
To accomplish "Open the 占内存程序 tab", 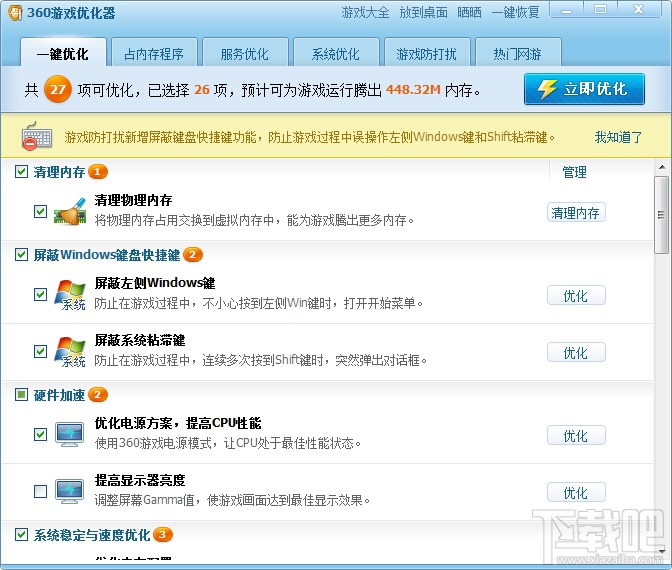I will point(154,52).
